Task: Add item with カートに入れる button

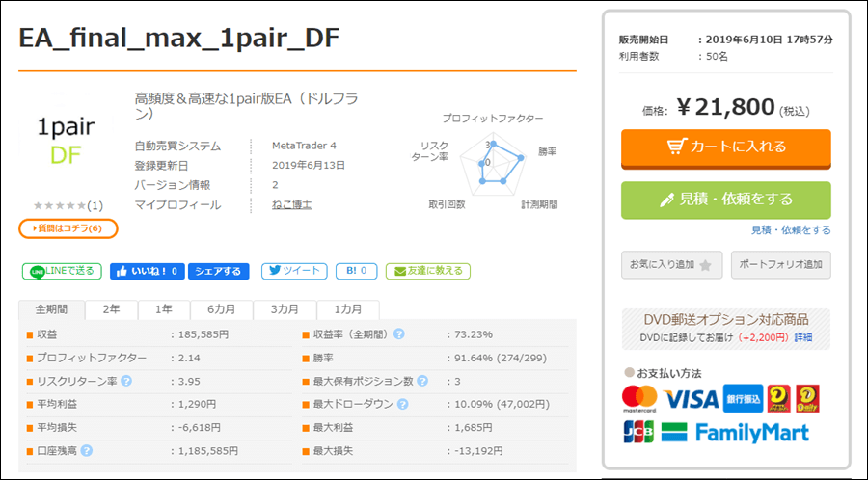Action: pos(725,147)
